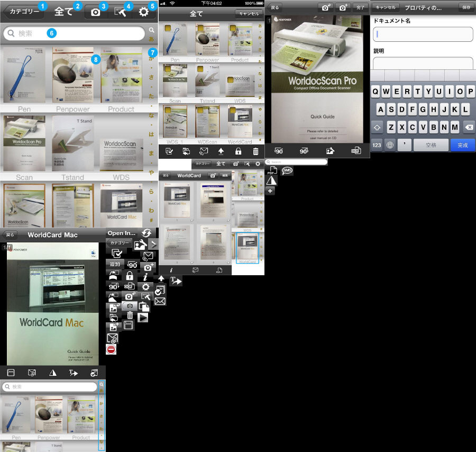Expand using the right chevron arrow icon
The width and height of the screenshot is (476, 452).
[x=153, y=244]
